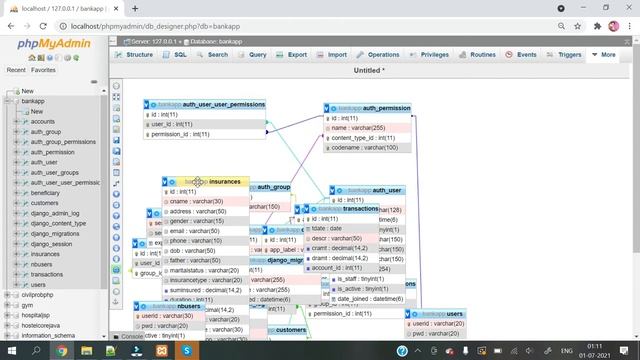Image resolution: width=640 pixels, height=360 pixels.
Task: Click the Create table designer icon
Action: click(116, 173)
